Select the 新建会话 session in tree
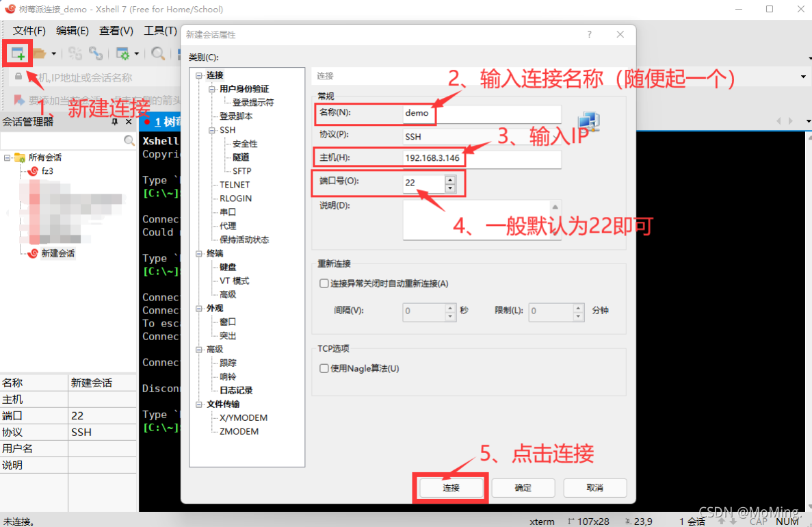Screen dimensions: 812x527 tap(58, 253)
